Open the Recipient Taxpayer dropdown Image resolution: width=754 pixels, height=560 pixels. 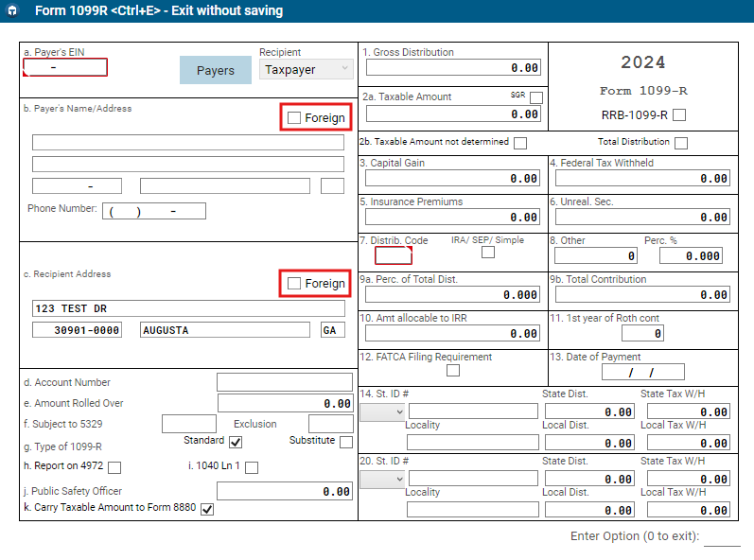[x=306, y=70]
